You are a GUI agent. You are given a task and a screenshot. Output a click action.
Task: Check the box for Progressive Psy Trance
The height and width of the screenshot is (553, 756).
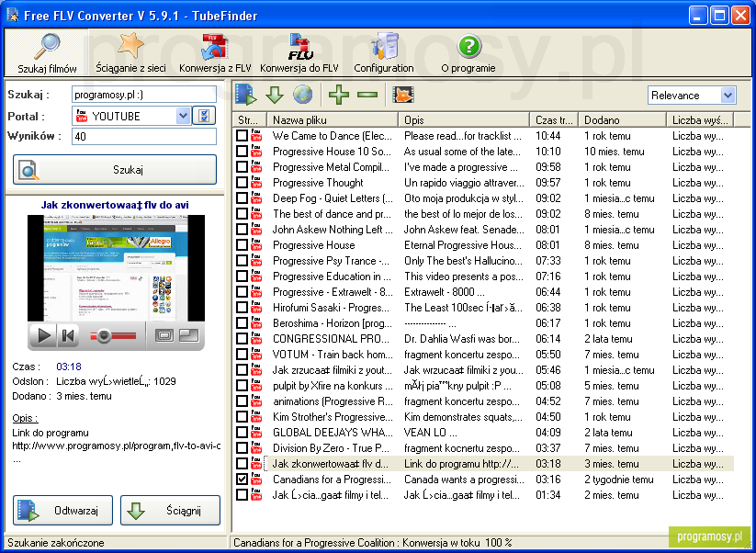click(x=242, y=261)
